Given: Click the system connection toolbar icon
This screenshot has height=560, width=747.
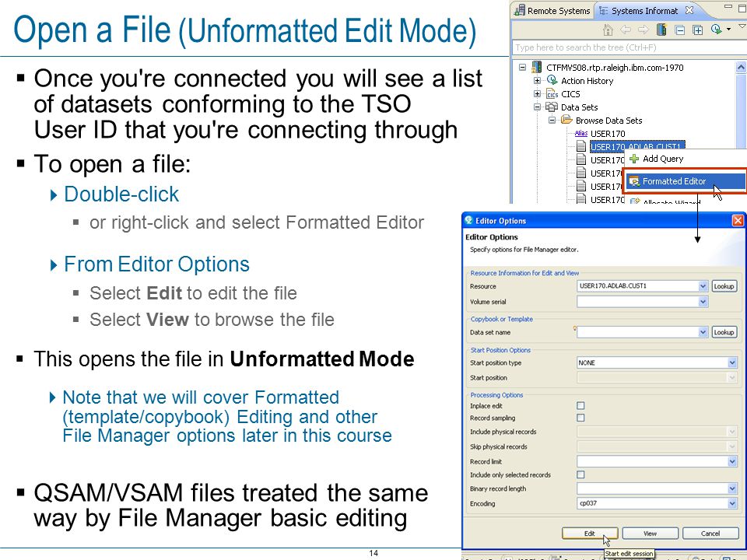Looking at the screenshot, I should 661,30.
